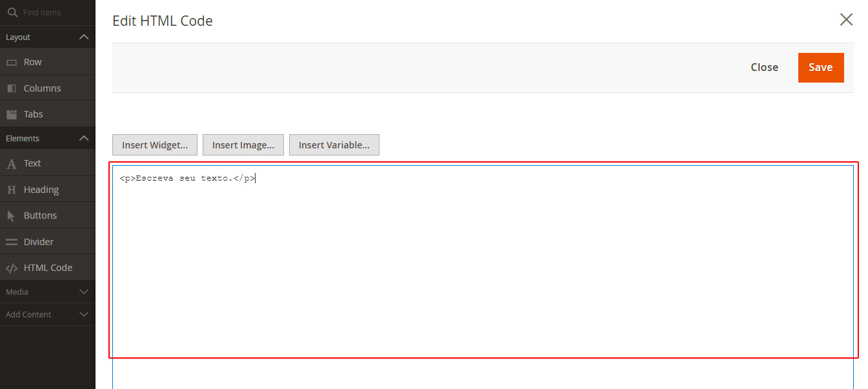
Task: Select the Columns layout icon
Action: pos(12,88)
